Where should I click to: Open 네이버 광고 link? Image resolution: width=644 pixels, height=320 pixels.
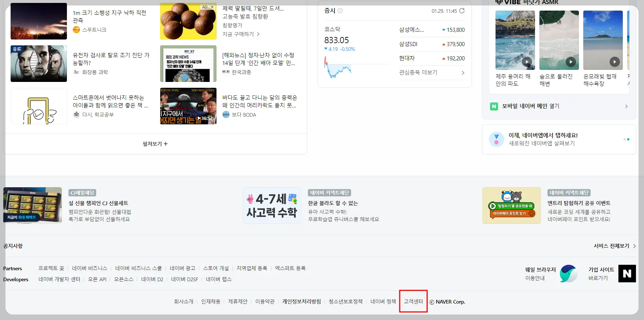point(182,268)
